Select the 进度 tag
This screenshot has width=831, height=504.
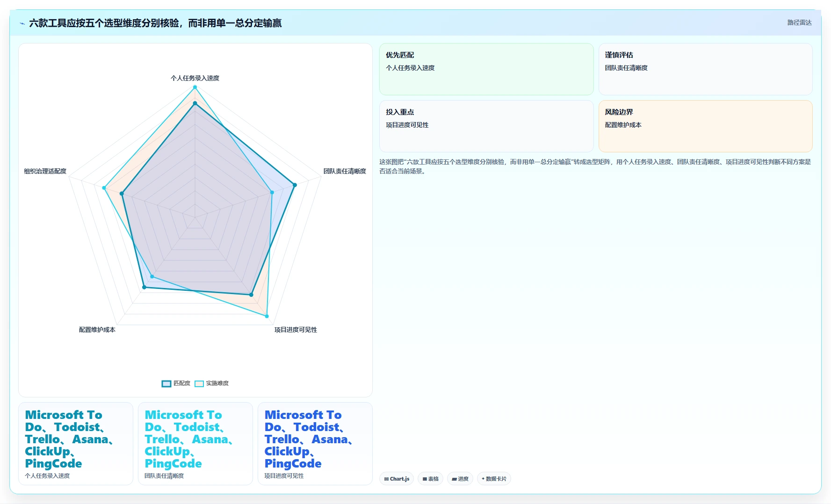click(x=460, y=479)
